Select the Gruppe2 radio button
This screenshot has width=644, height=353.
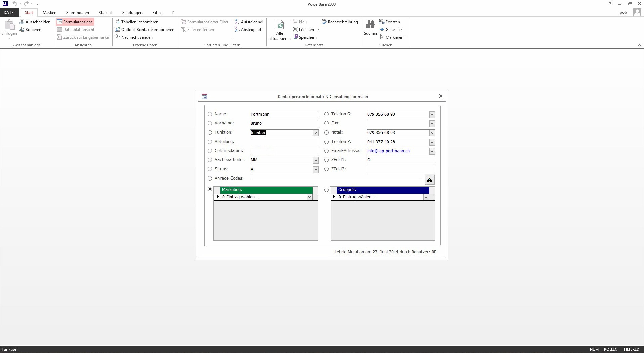click(x=327, y=190)
